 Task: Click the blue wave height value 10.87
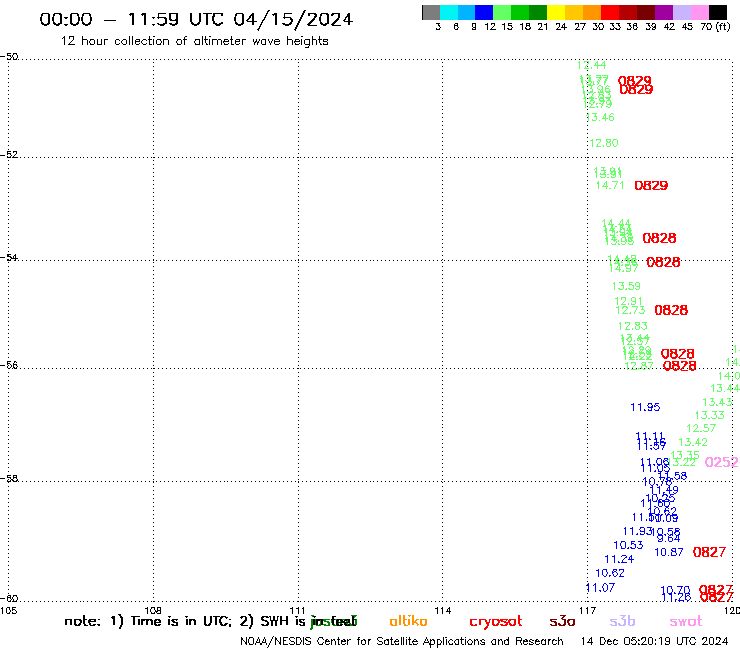[669, 552]
